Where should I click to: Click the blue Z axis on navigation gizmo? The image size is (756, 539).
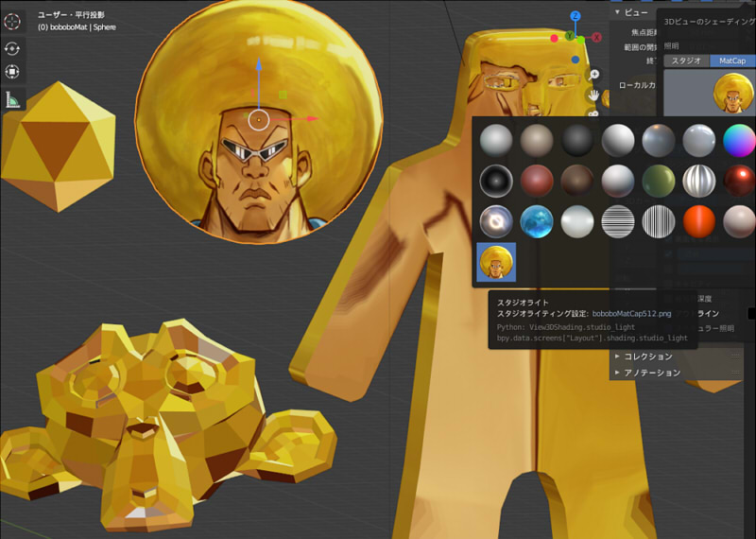(x=576, y=16)
